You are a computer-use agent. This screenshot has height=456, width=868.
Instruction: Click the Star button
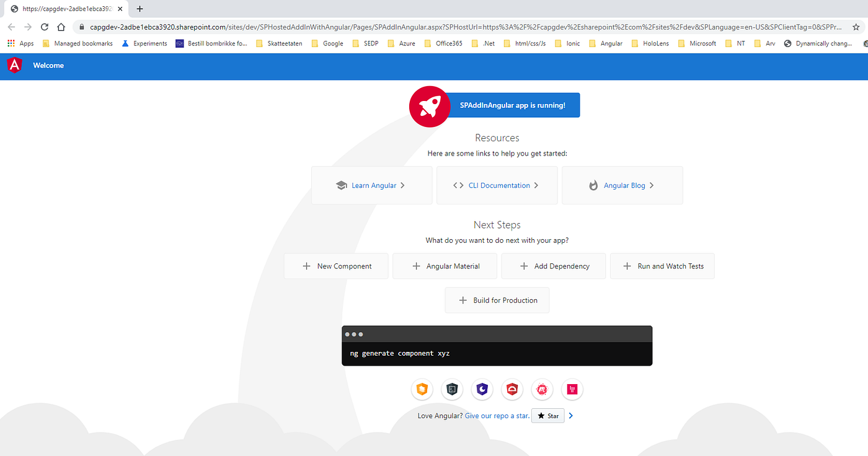pyautogui.click(x=548, y=416)
